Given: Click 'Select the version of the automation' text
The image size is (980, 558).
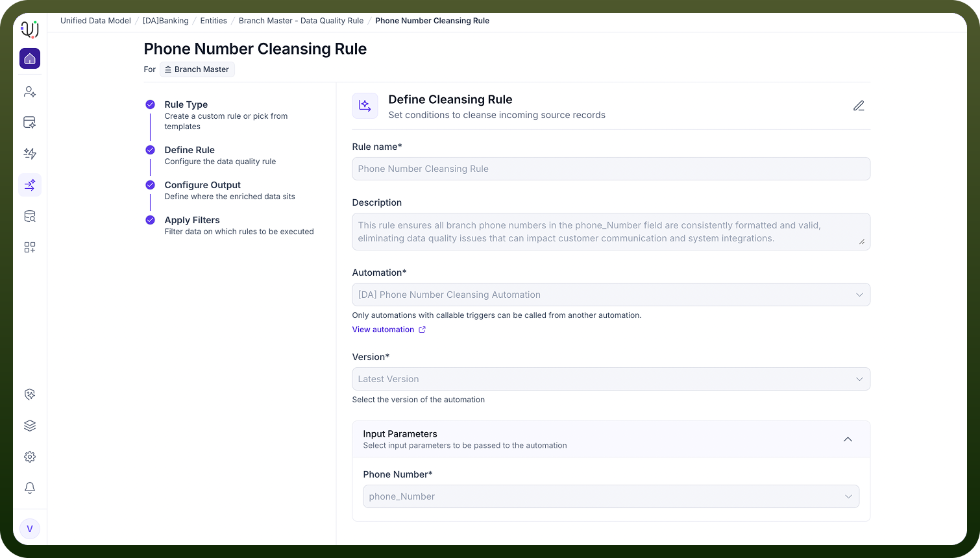Looking at the screenshot, I should 419,400.
